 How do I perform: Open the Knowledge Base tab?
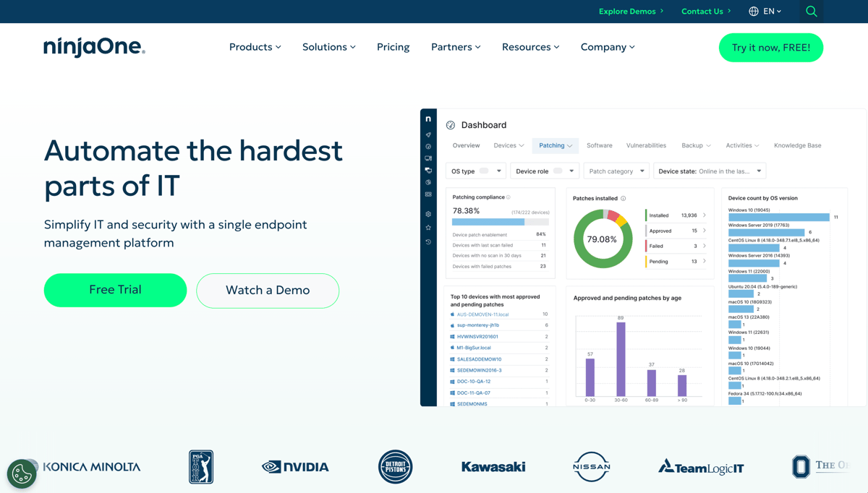797,145
